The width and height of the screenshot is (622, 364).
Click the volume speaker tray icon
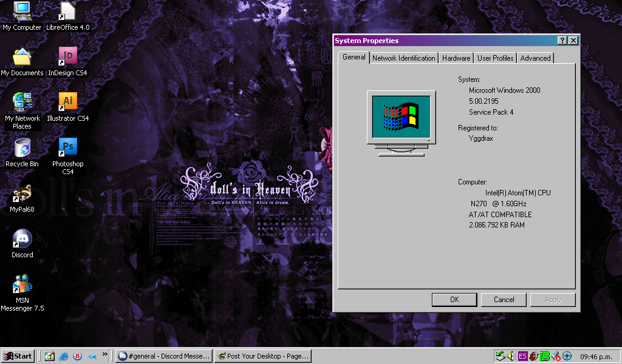coord(511,356)
